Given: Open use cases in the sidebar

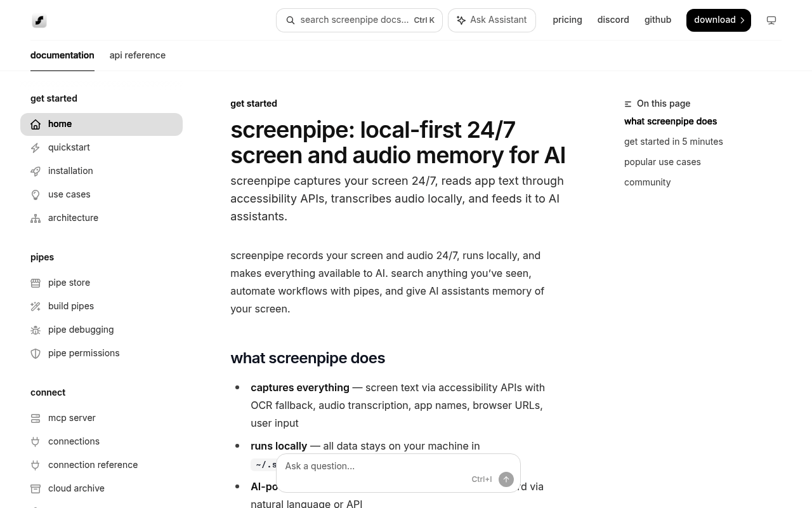Looking at the screenshot, I should click(x=101, y=195).
